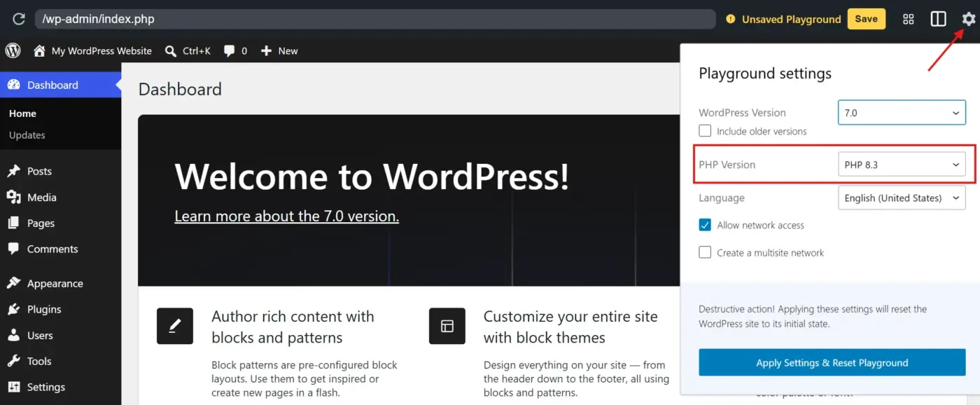980x405 pixels.
Task: Open the WordPress logo menu
Action: tap(13, 50)
